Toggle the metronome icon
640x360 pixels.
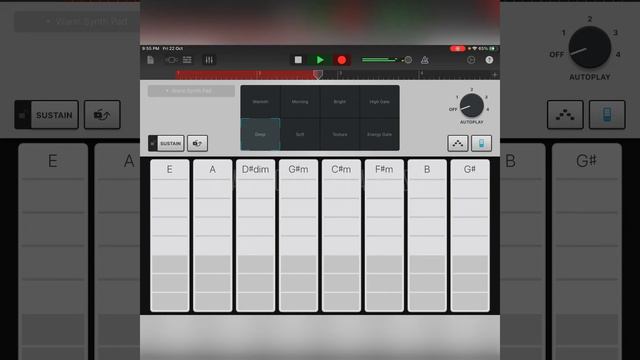[x=425, y=60]
